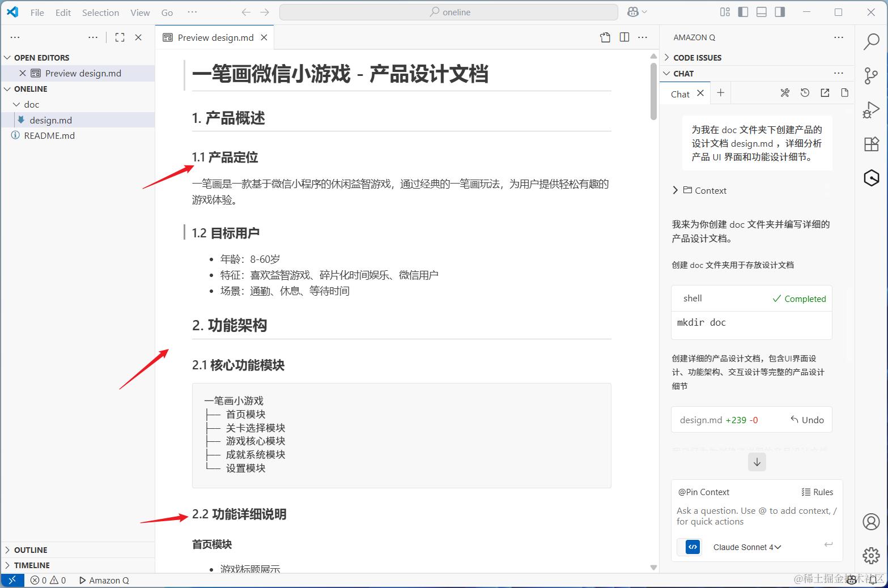The image size is (888, 588).
Task: Toggle the bottom Panel visibility
Action: 762,12
